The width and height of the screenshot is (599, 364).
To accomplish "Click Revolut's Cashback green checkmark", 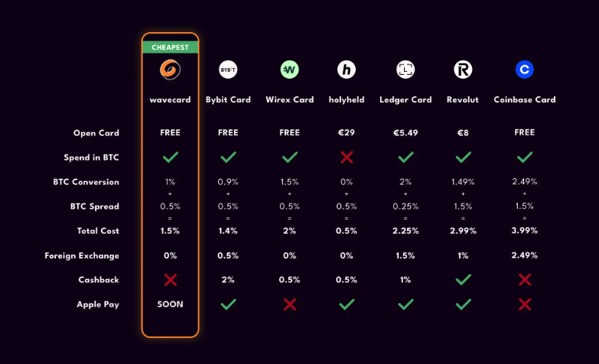I will 463,280.
